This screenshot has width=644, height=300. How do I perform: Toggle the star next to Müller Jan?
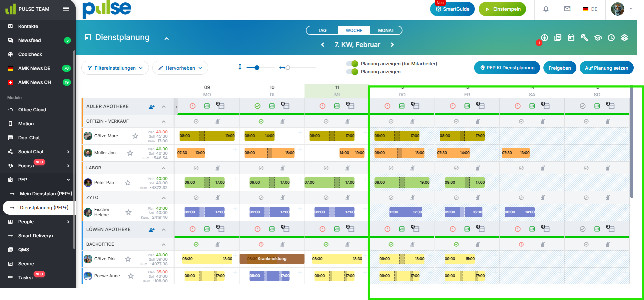(130, 153)
